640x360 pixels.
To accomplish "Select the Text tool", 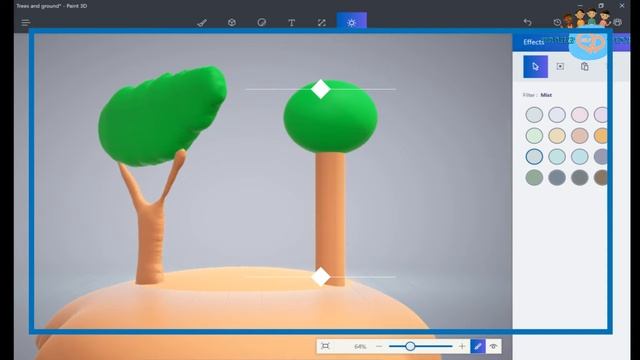I will [291, 23].
